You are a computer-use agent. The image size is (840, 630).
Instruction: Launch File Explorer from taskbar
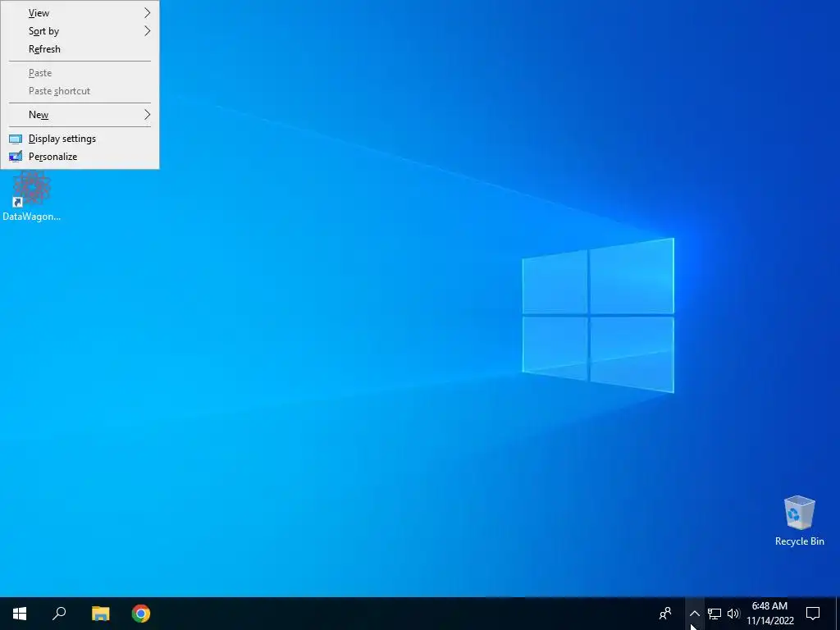100,614
